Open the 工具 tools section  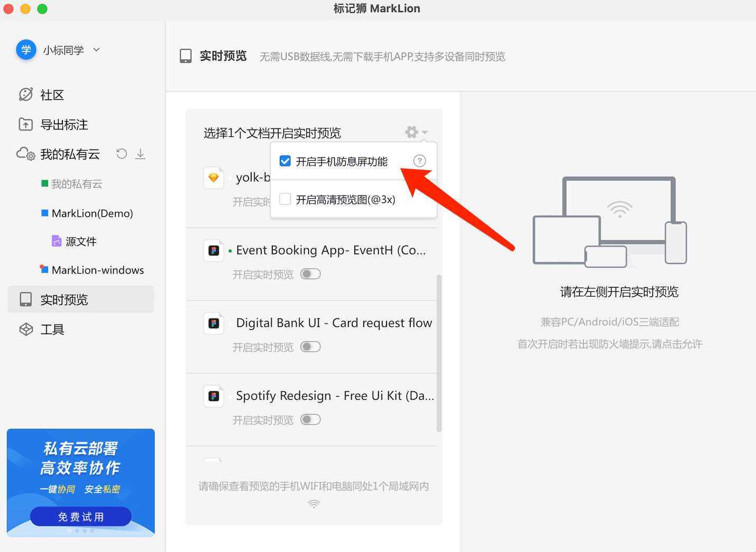(x=52, y=329)
